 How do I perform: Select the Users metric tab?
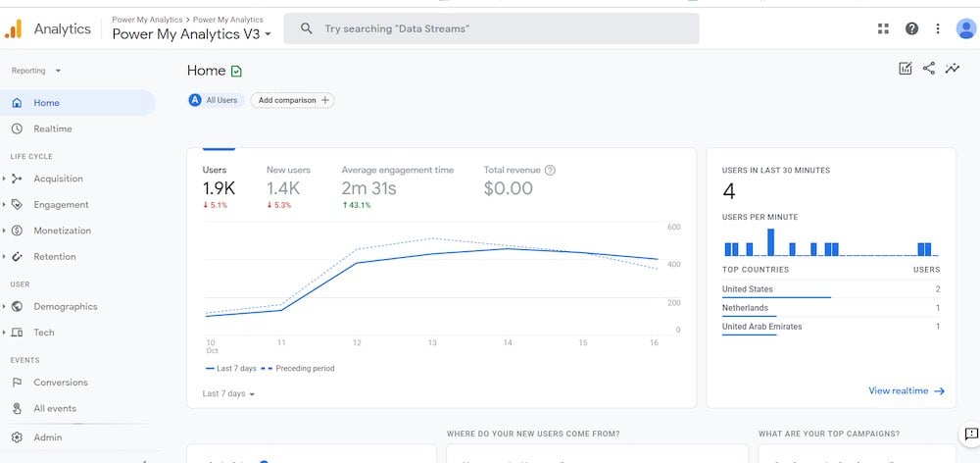point(219,185)
